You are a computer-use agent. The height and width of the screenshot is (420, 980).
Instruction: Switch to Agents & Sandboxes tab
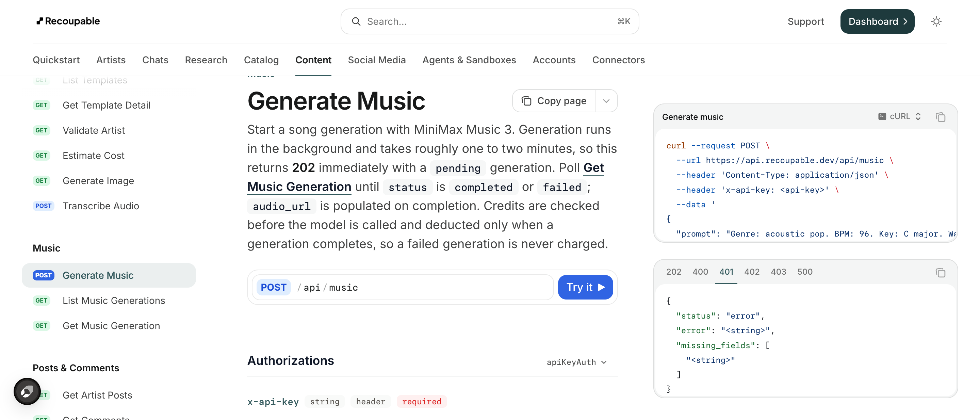tap(469, 60)
